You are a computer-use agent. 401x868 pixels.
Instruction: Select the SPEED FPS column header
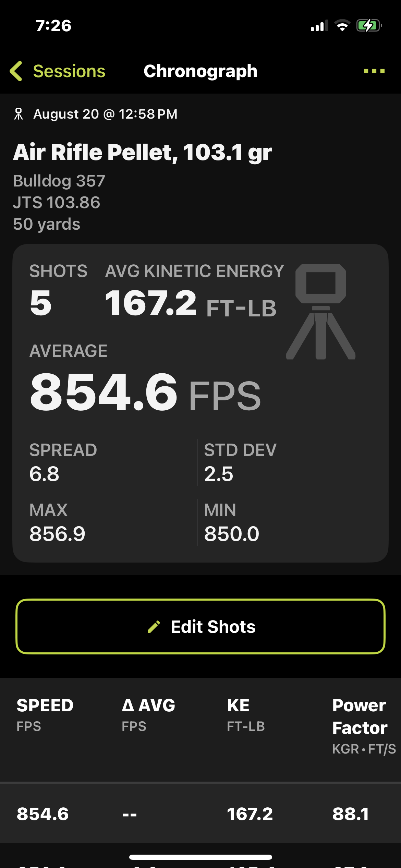[x=45, y=714]
